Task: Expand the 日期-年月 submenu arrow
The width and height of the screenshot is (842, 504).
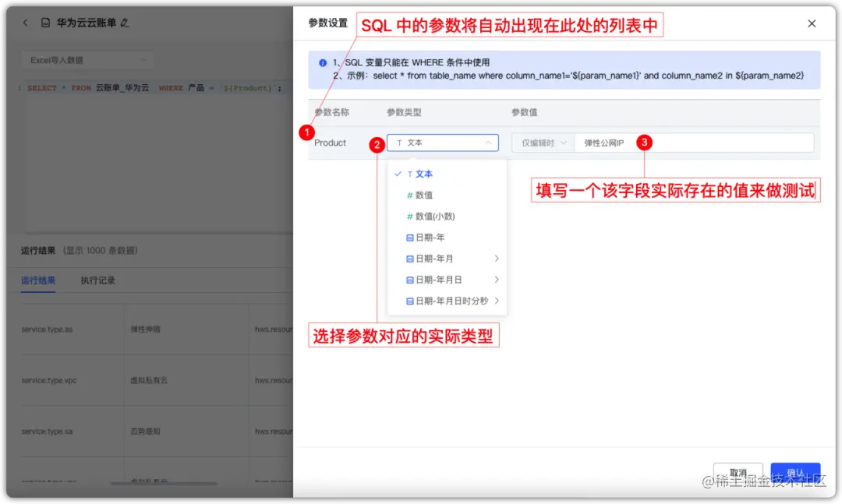Action: point(497,259)
